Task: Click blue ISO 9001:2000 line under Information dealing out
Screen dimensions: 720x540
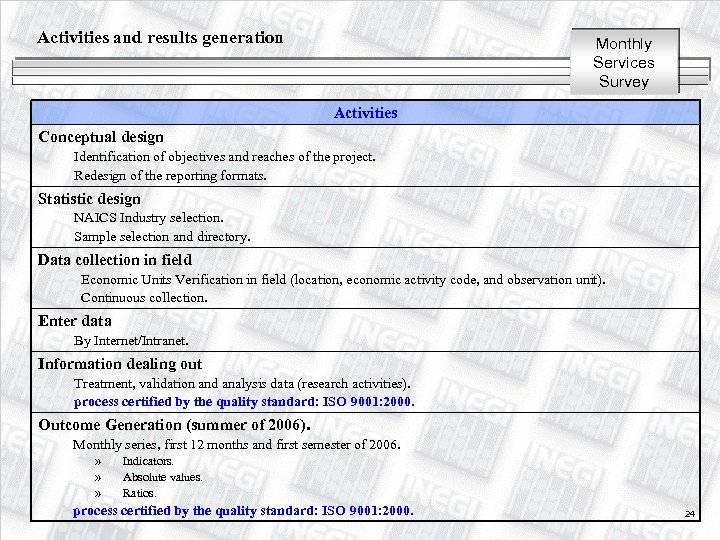Action: (244, 402)
